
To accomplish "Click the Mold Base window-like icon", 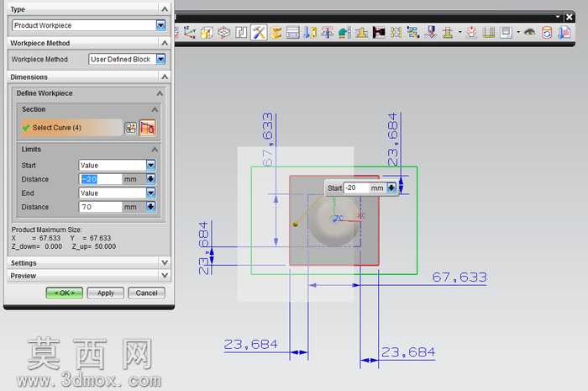I will tap(293, 33).
